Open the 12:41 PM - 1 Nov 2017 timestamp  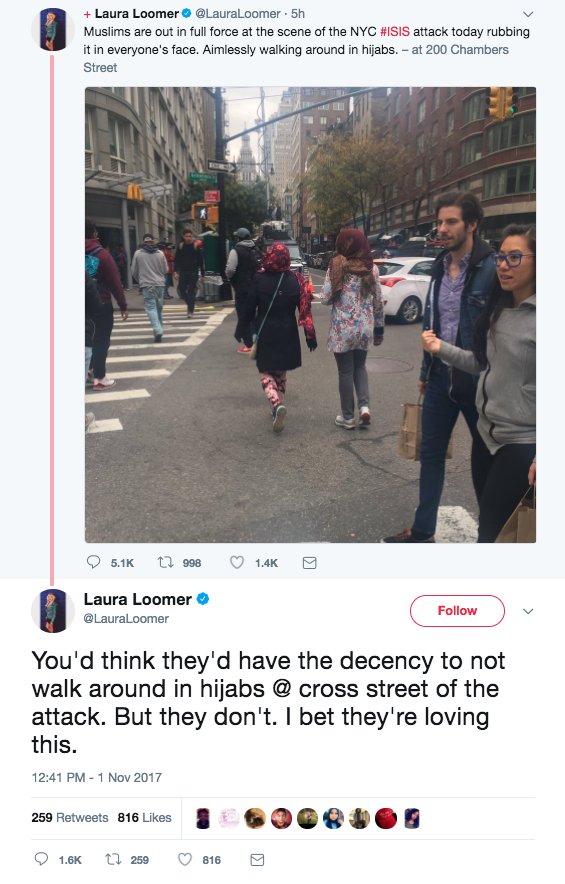(96, 777)
